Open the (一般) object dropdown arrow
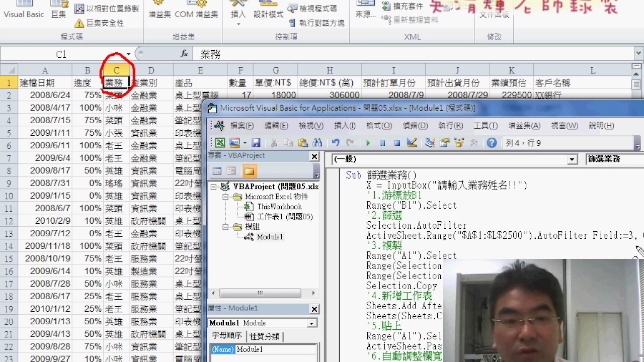This screenshot has height=362, width=644. (x=572, y=159)
